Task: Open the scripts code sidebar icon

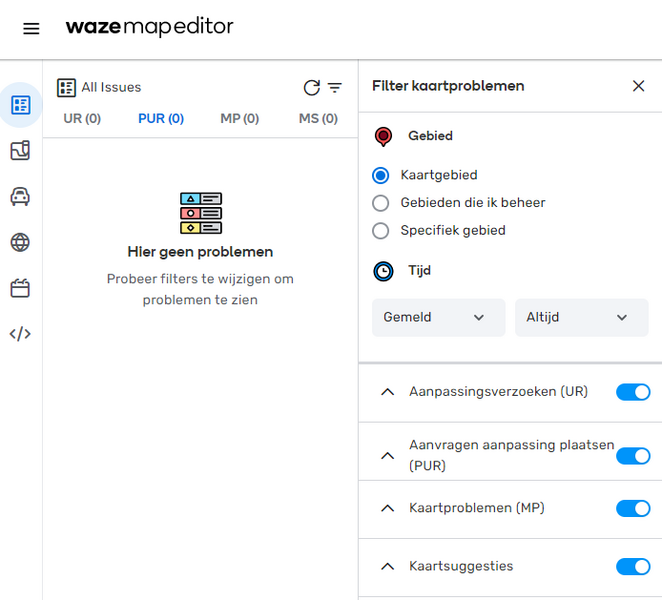Action: [20, 334]
